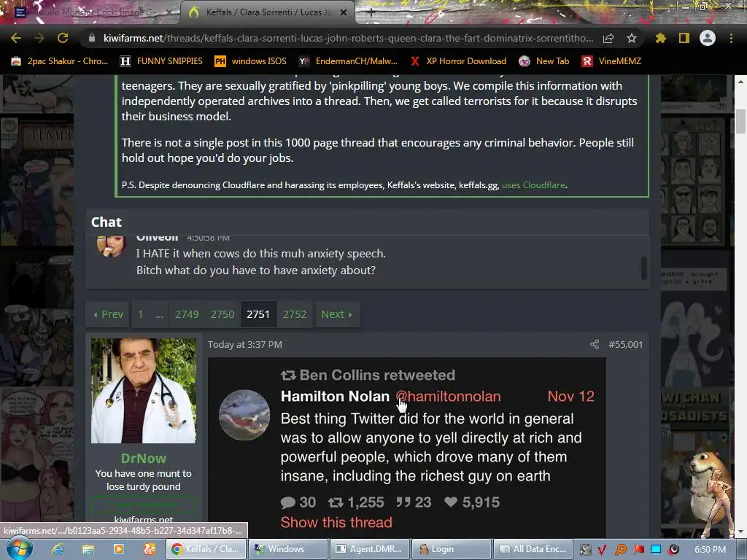The width and height of the screenshot is (747, 560).
Task: Click the chat user's avatar
Action: [111, 246]
